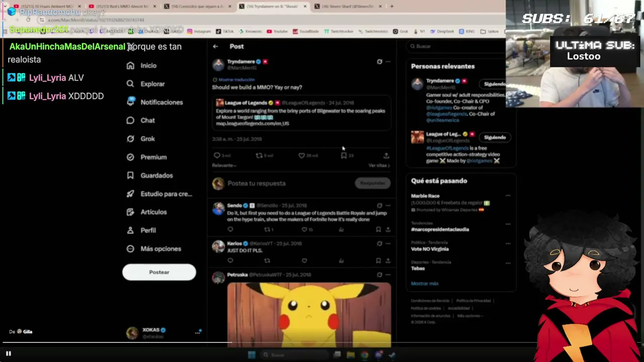Bookmark Tryndamere's main post
The image size is (644, 362).
344,156
